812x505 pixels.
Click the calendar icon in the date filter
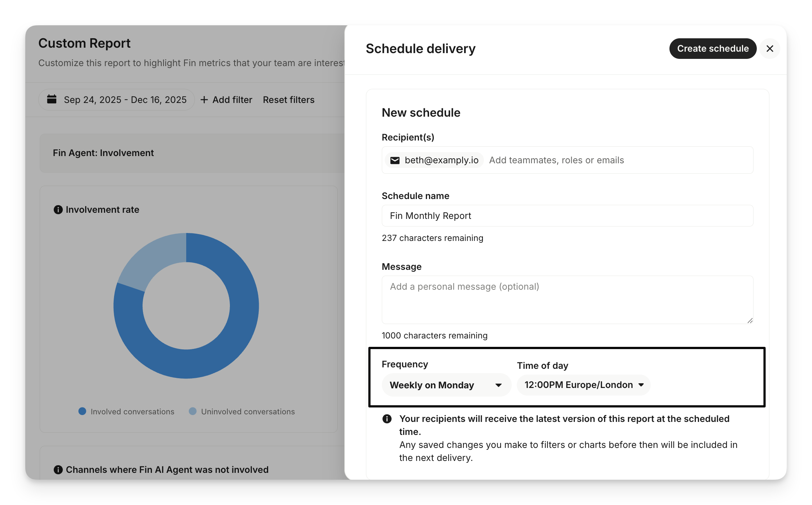coord(52,99)
